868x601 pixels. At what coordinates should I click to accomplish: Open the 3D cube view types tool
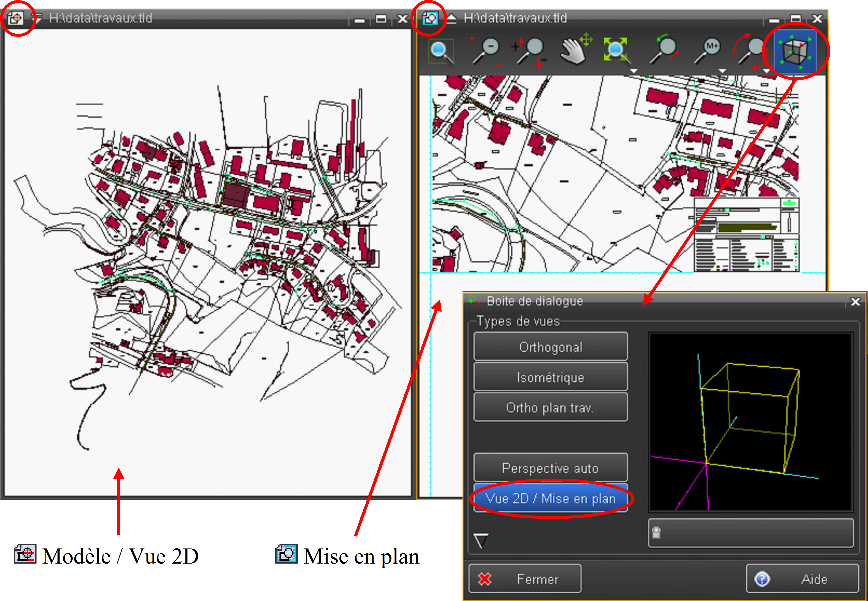(795, 52)
